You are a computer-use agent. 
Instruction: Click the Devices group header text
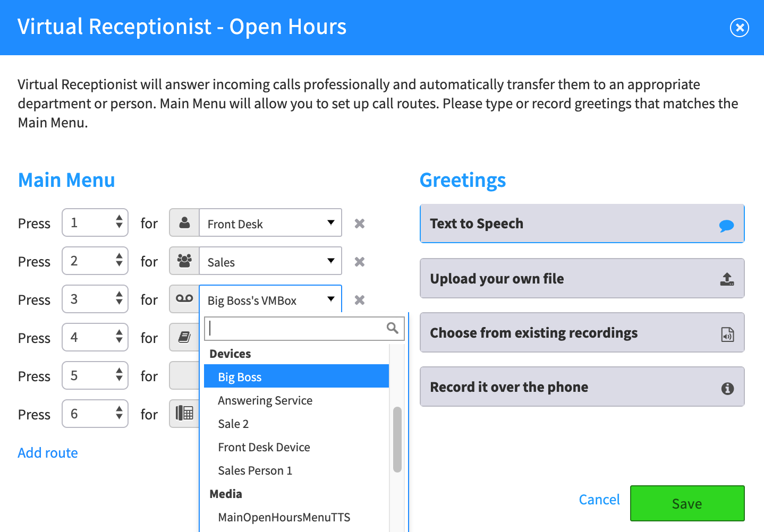(x=230, y=354)
